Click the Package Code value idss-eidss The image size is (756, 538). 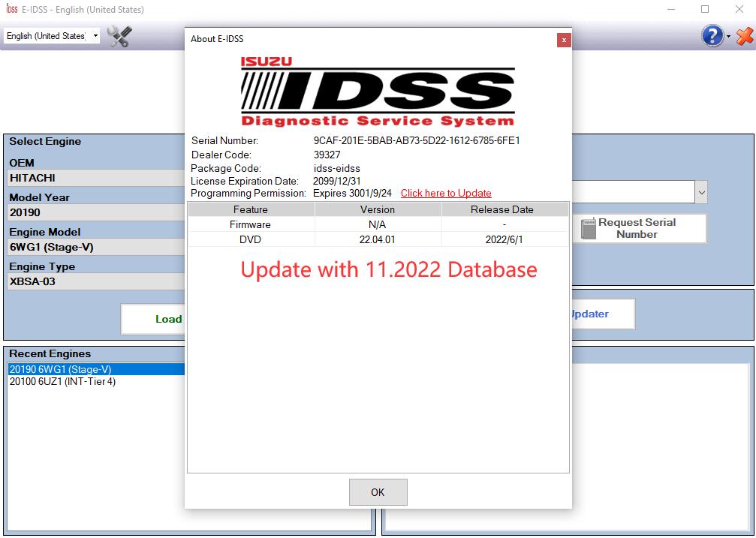click(x=336, y=168)
